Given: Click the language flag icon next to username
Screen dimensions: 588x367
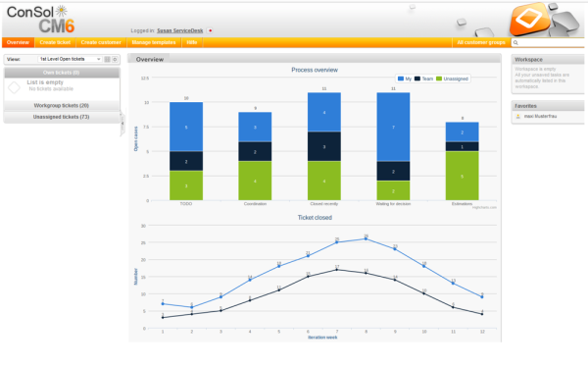Looking at the screenshot, I should click(x=210, y=30).
